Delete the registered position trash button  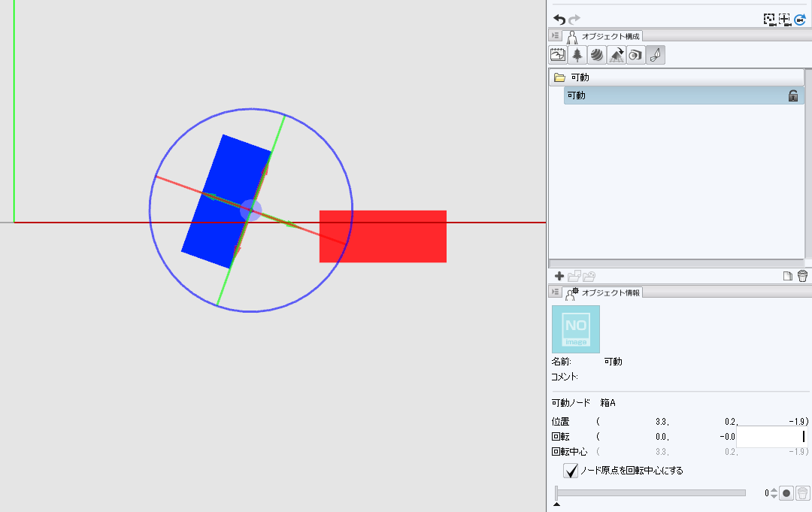[x=802, y=493]
